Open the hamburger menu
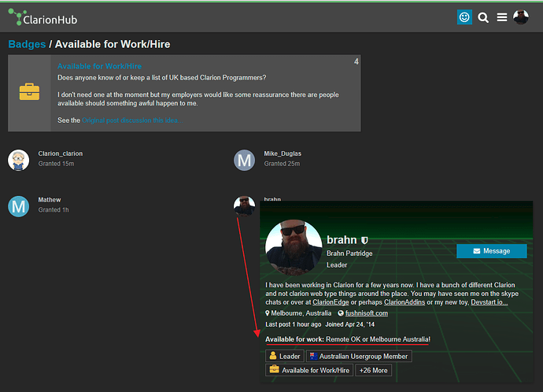 (x=502, y=17)
